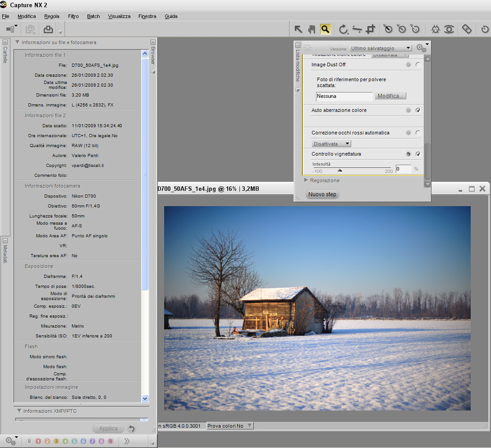Enable the Image Dust Off checkbox
Image resolution: width=491 pixels, height=448 pixels.
[x=418, y=65]
